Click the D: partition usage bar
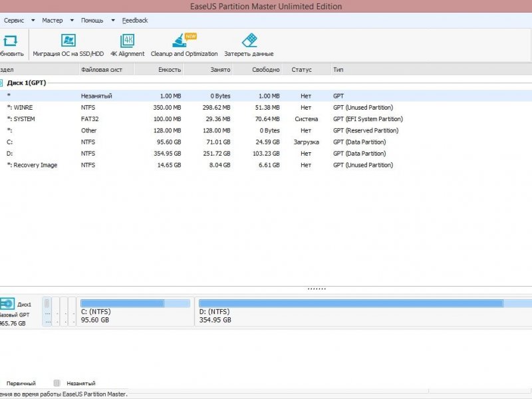This screenshot has width=532, height=399. tap(365, 303)
